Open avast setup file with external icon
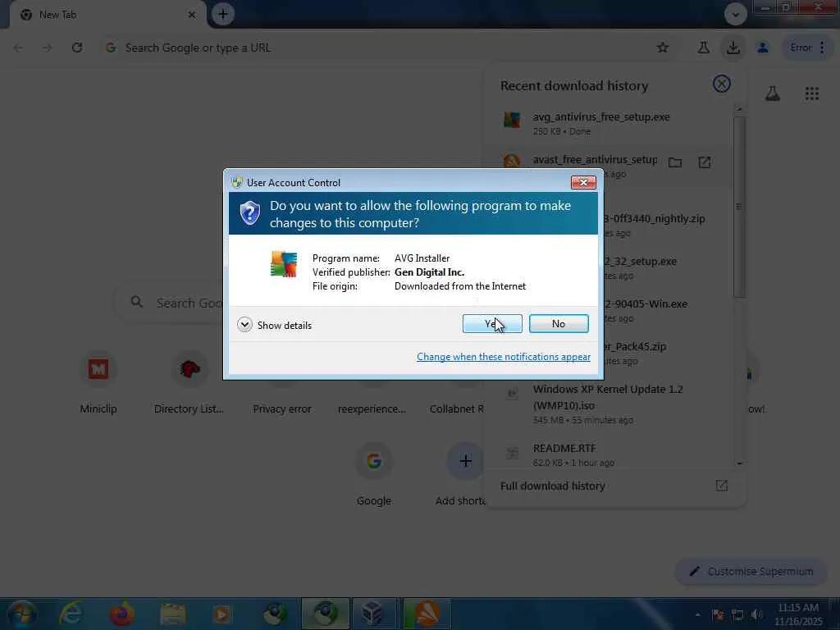Viewport: 840px width, 630px height. (705, 162)
